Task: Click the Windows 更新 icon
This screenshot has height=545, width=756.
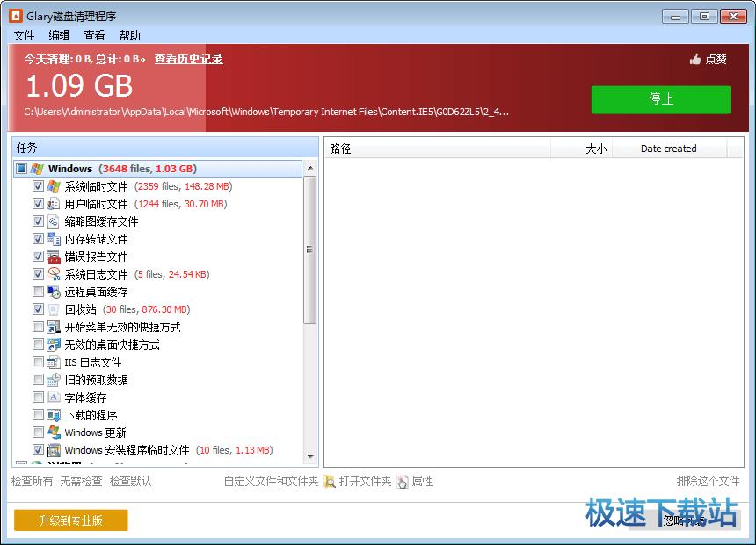Action: (54, 432)
